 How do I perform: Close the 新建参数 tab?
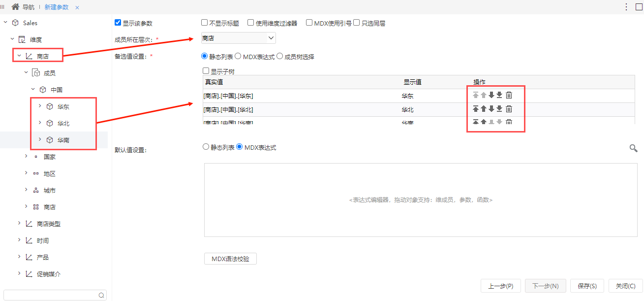point(77,7)
